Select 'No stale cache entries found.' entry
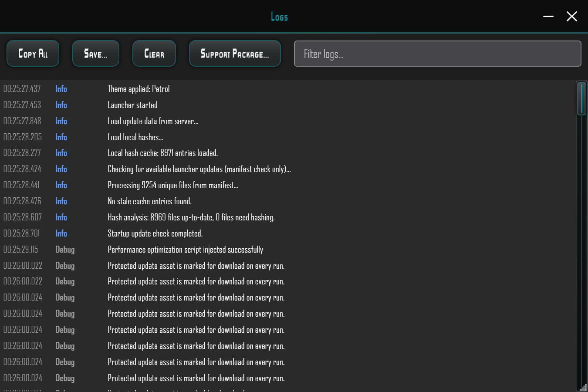 [150, 201]
